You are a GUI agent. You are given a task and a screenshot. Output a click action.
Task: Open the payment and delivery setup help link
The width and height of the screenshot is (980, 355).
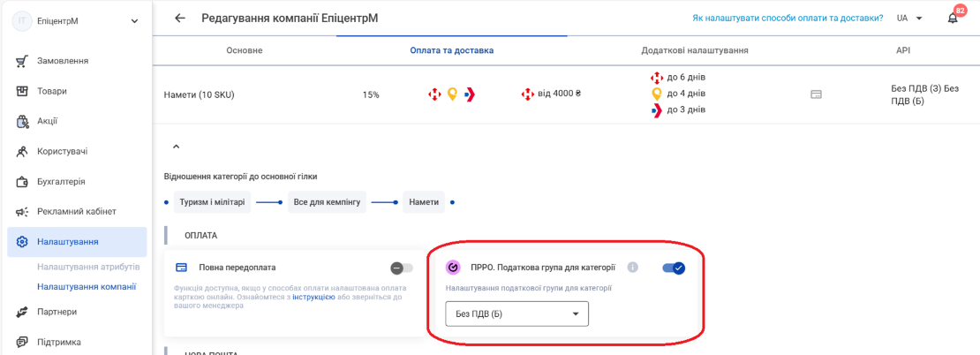click(x=788, y=19)
